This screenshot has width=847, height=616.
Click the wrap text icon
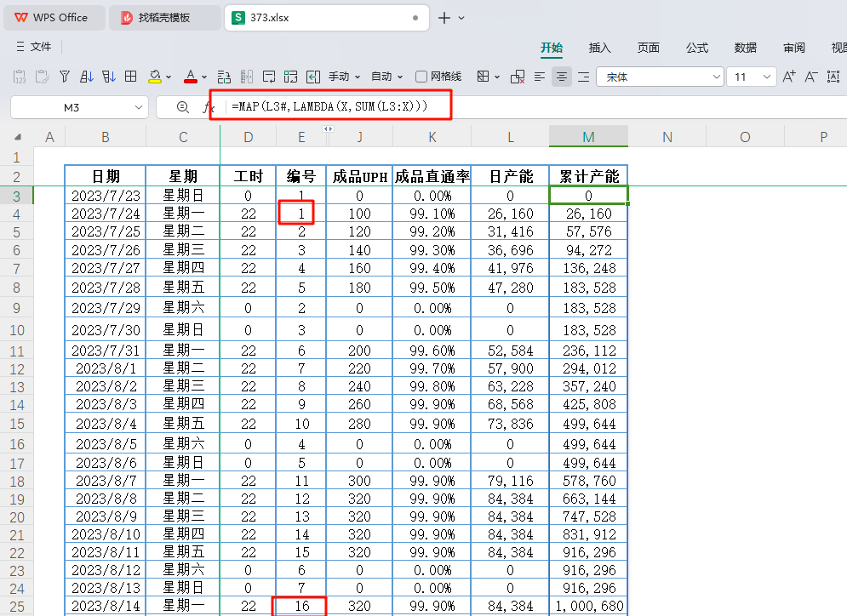click(x=269, y=77)
